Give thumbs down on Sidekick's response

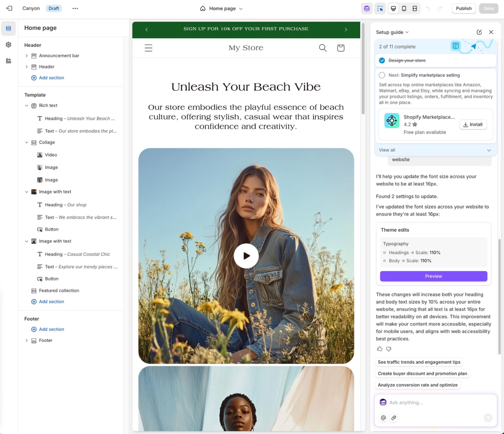388,349
